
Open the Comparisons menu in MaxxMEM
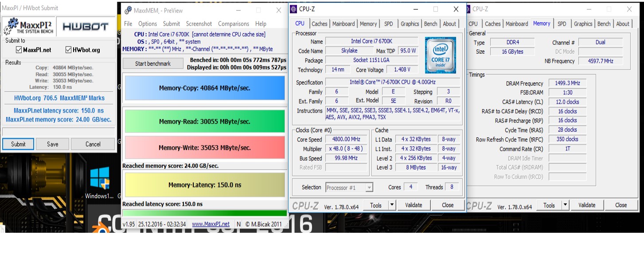coord(234,23)
